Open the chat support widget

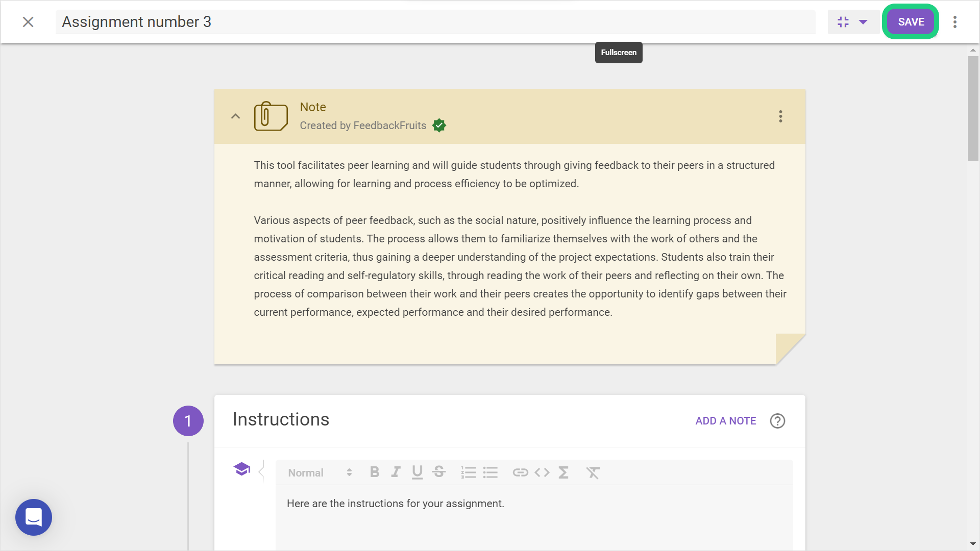click(34, 517)
